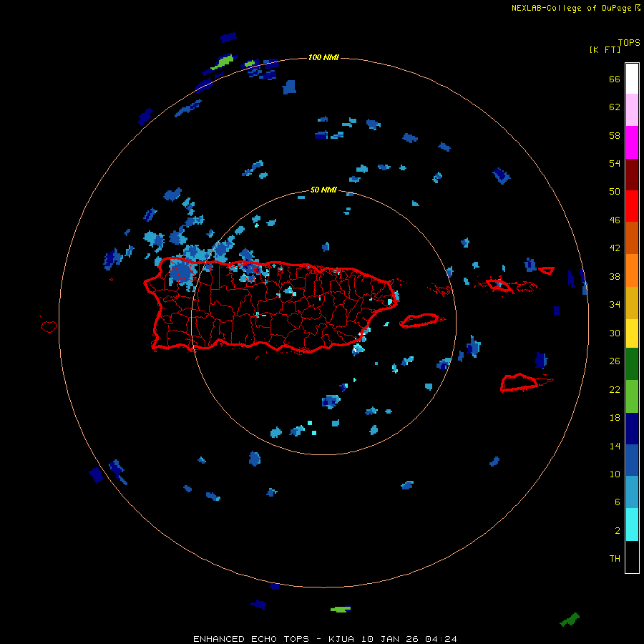Viewport: 644px width, 644px height.
Task: Click the dark orange legend color band
Action: click(x=632, y=238)
